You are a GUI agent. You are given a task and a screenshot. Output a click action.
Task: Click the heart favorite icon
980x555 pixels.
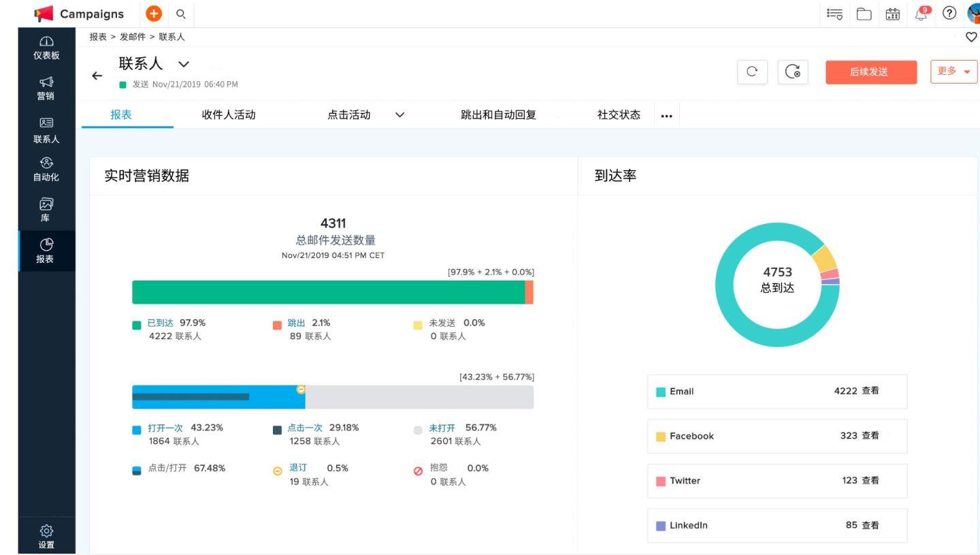[x=972, y=37]
